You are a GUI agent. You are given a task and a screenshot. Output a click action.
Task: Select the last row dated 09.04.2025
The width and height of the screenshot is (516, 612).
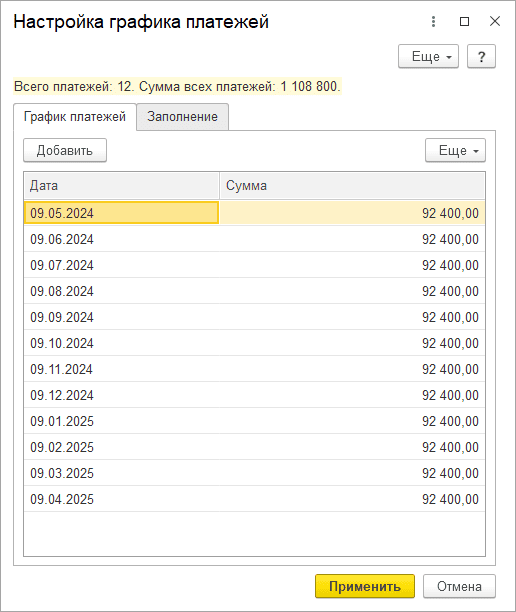click(254, 499)
